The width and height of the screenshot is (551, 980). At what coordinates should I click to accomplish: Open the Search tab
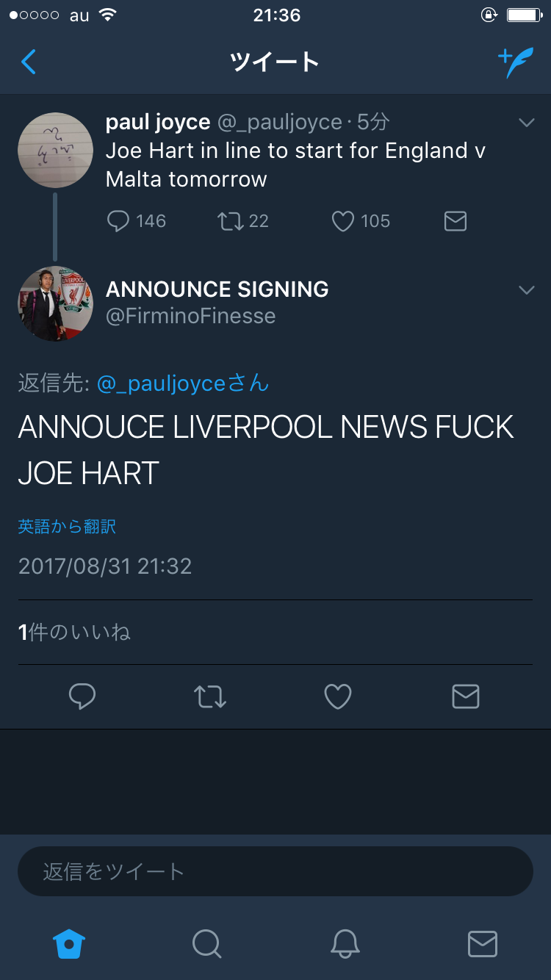(x=206, y=943)
